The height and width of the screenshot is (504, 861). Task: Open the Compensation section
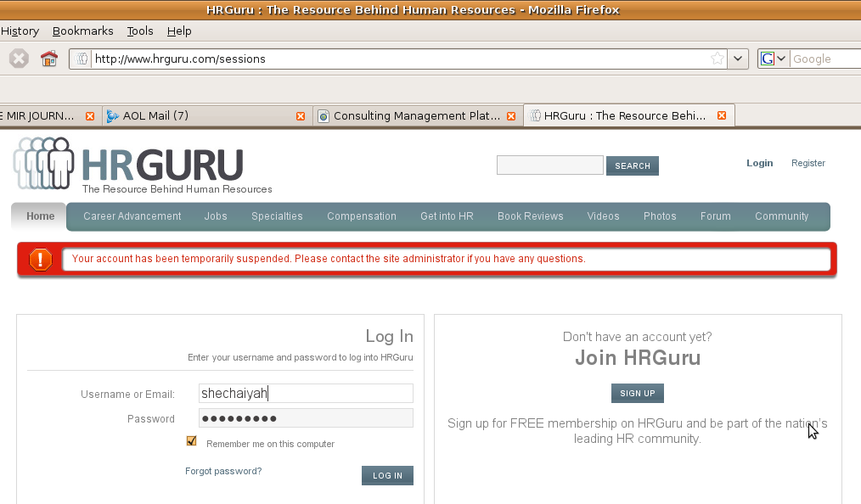pyautogui.click(x=362, y=216)
